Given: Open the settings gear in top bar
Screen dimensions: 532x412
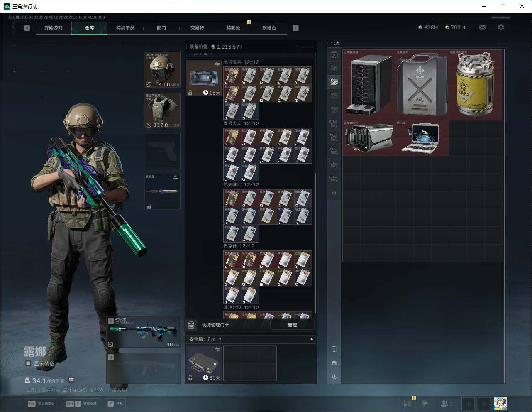Looking at the screenshot, I should tap(501, 27).
